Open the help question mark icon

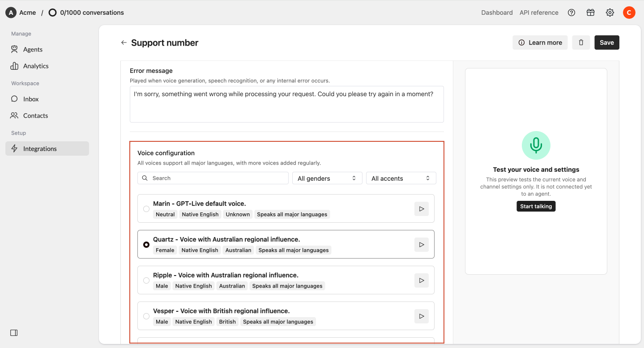point(571,13)
